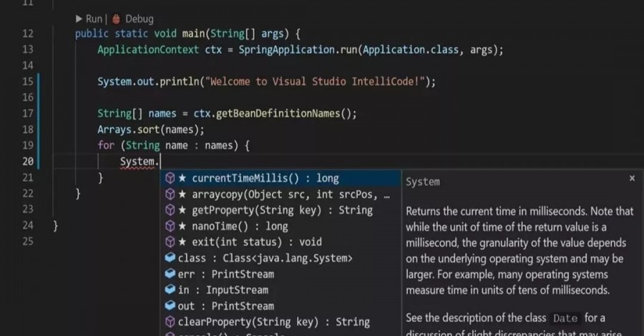
Task: Close the System documentation panel
Action: [x=632, y=178]
